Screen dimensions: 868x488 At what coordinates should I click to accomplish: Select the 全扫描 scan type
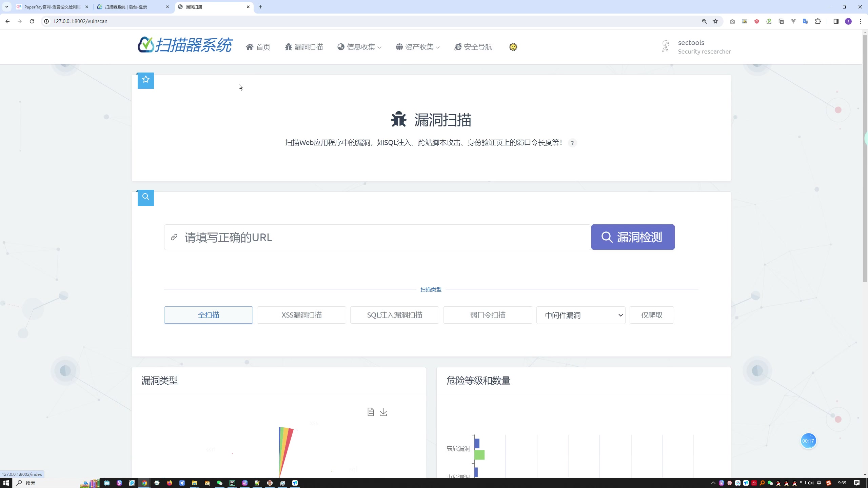[x=209, y=315]
